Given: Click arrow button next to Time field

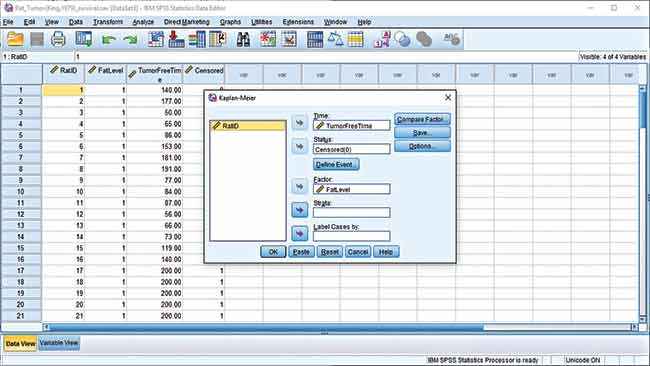Looking at the screenshot, I should [x=300, y=123].
